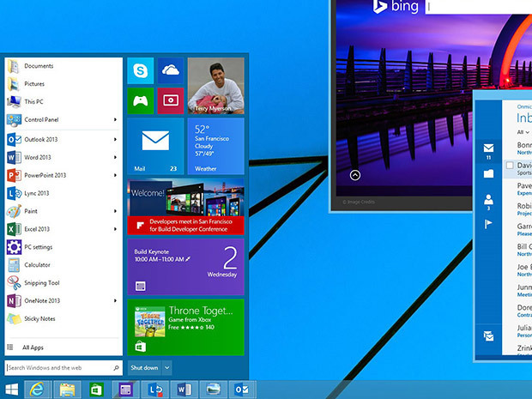Open File Explorer from taskbar
This screenshot has height=399, width=532.
(x=67, y=390)
